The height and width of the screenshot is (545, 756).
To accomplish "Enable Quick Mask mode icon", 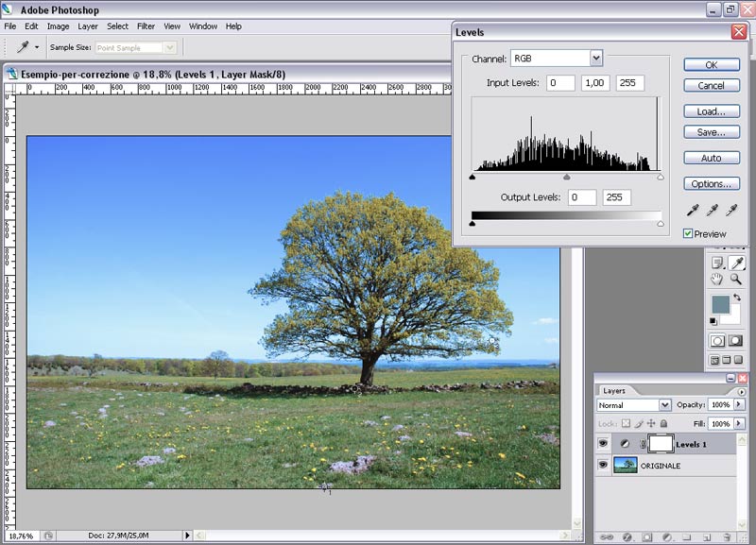I will coord(736,340).
